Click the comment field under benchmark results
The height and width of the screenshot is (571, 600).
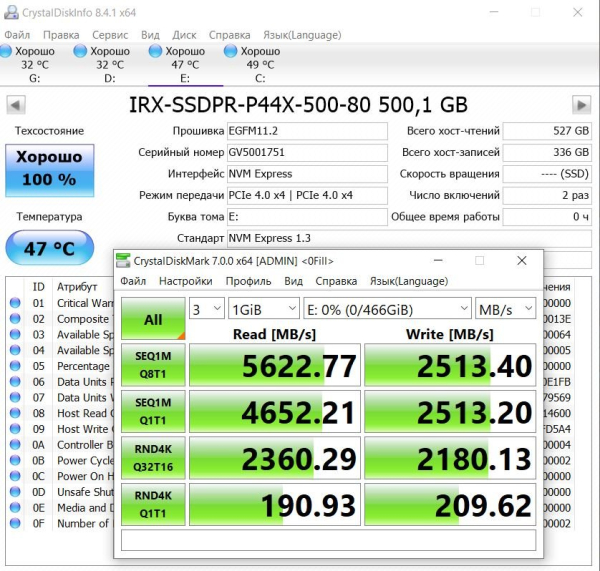tap(328, 540)
